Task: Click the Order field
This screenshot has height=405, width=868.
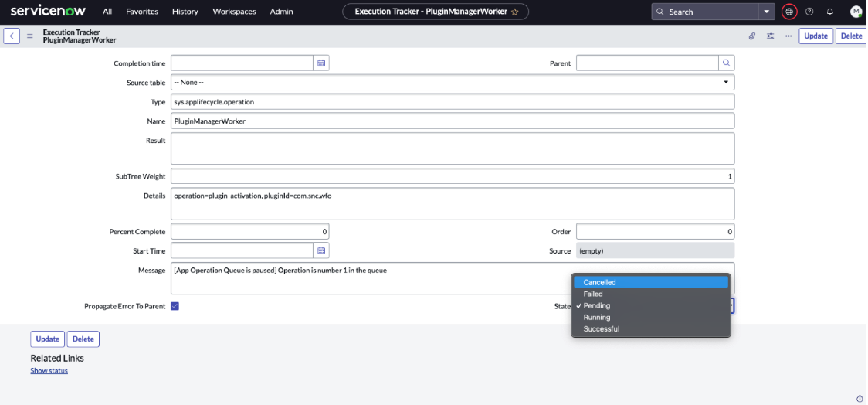Action: (656, 232)
